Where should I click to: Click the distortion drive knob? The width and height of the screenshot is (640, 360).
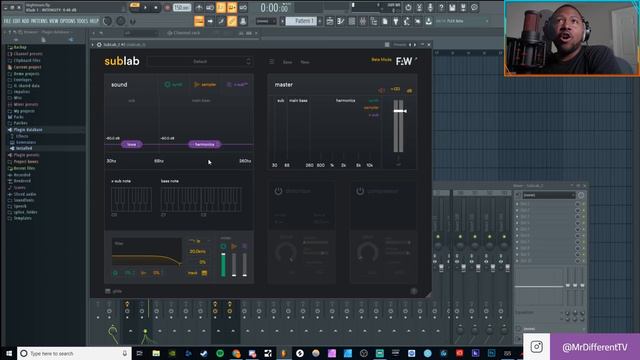[x=286, y=252]
